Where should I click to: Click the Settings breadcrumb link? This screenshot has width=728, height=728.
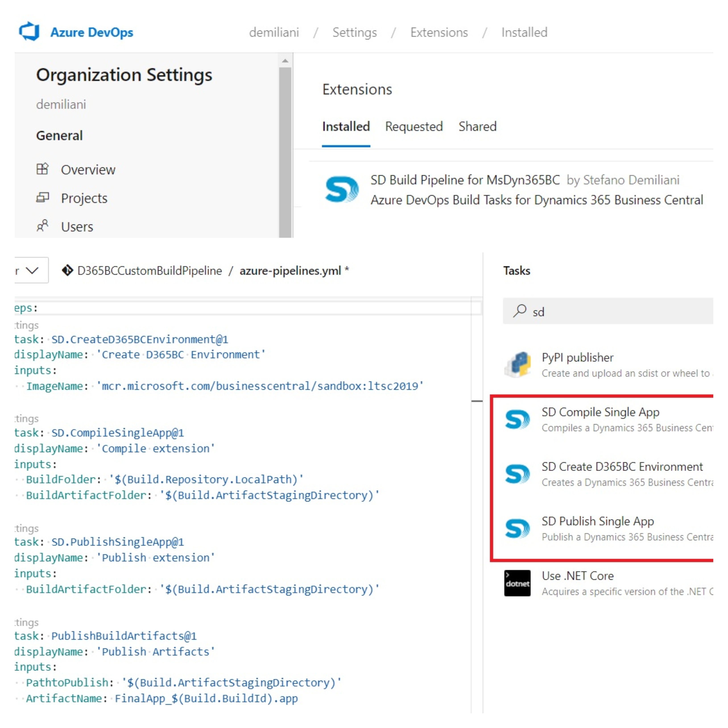pyautogui.click(x=355, y=32)
